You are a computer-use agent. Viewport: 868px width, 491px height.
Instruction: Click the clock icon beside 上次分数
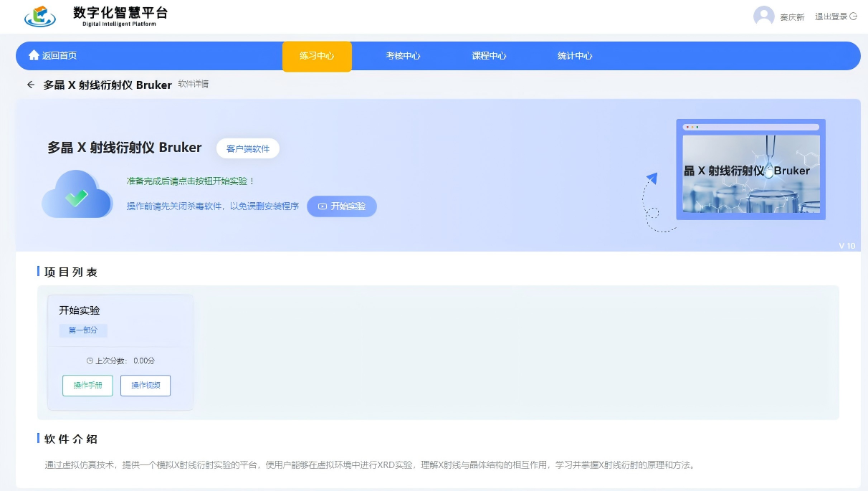90,361
